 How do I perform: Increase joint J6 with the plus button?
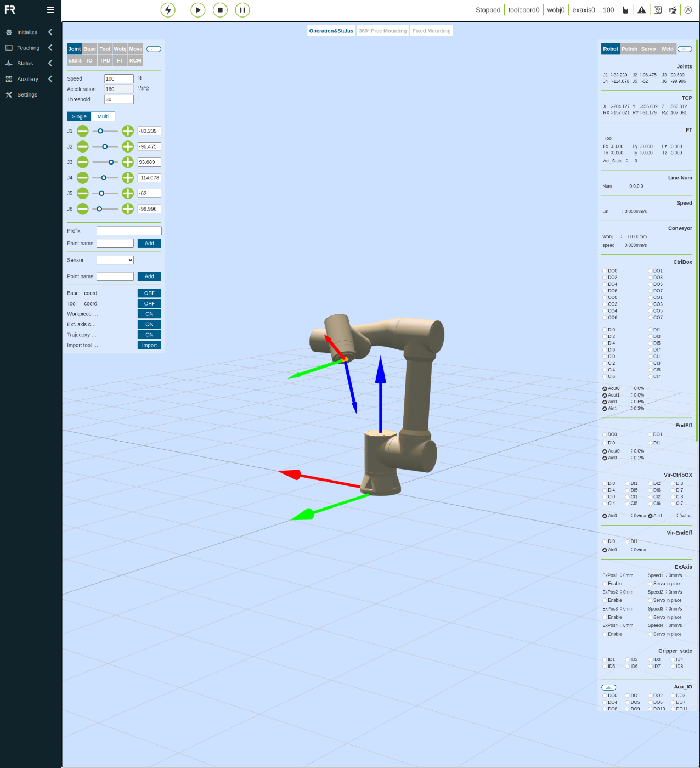pos(128,208)
